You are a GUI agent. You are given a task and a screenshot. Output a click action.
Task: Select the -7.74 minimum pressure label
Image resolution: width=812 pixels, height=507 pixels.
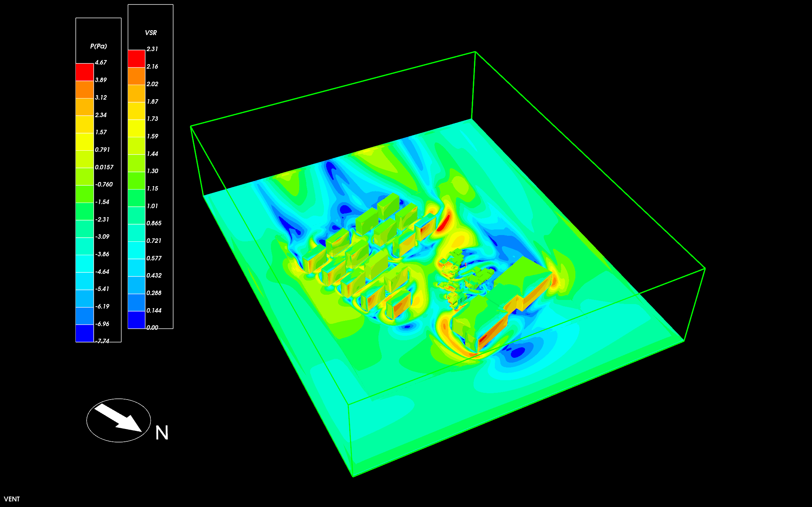tap(102, 341)
